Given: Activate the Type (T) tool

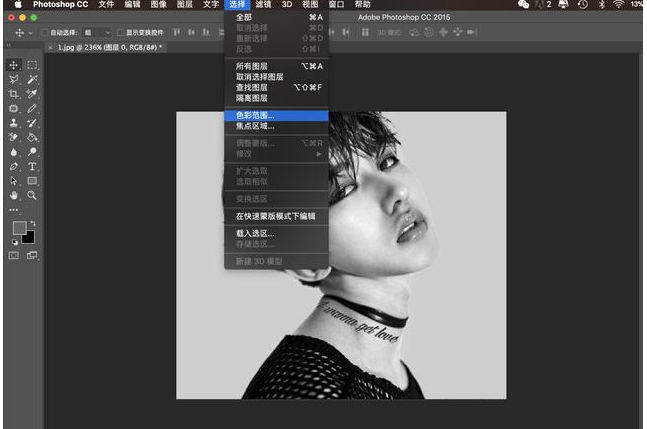Looking at the screenshot, I should [32, 166].
